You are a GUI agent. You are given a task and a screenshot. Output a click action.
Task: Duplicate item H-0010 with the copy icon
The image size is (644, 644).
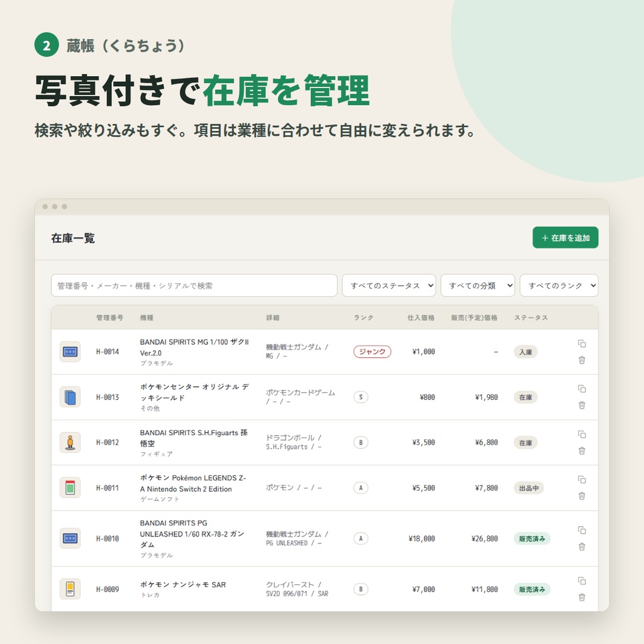click(582, 530)
